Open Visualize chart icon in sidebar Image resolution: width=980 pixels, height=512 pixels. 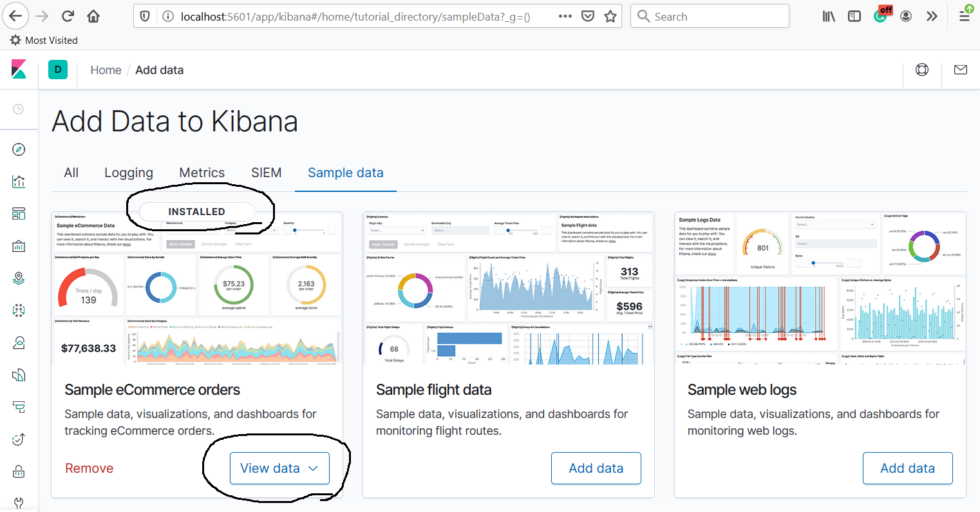pos(19,182)
